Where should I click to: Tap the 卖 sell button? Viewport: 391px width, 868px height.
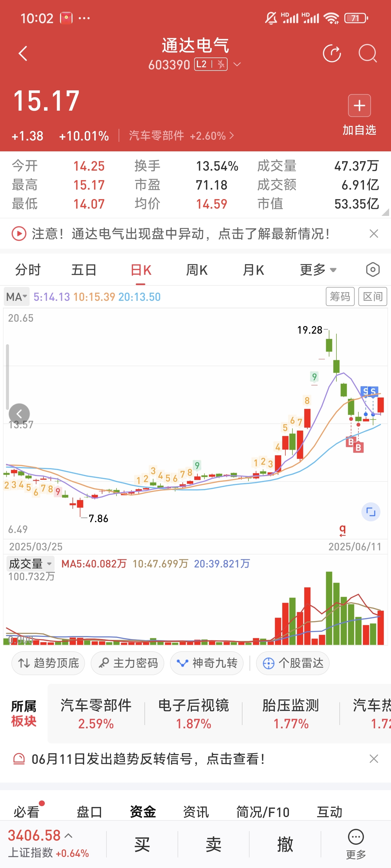pos(213,844)
